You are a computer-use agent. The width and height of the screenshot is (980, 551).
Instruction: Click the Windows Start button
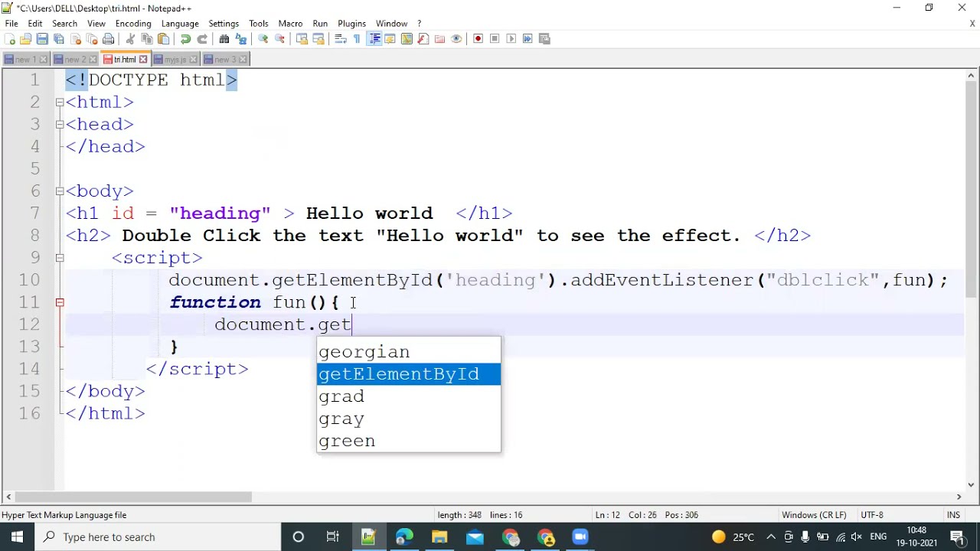tap(17, 537)
